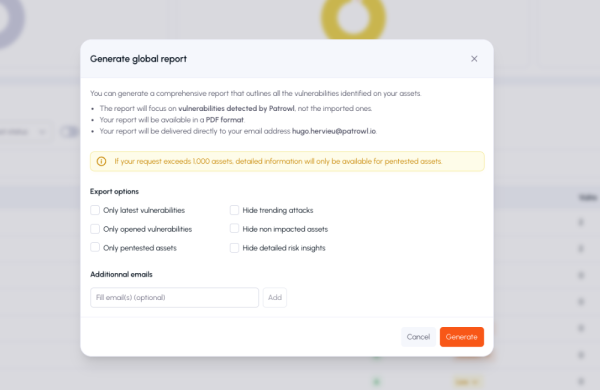The image size is (600, 390).
Task: Click the Add button beside the email field
Action: pyautogui.click(x=275, y=297)
